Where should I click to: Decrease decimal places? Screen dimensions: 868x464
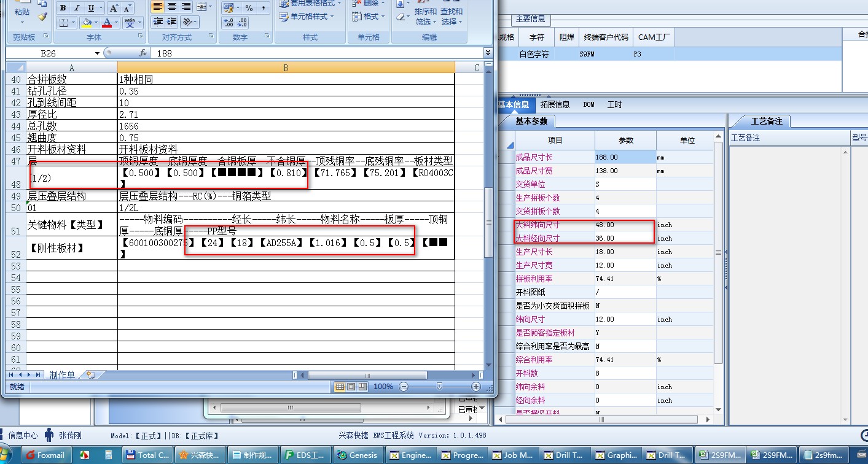click(243, 22)
